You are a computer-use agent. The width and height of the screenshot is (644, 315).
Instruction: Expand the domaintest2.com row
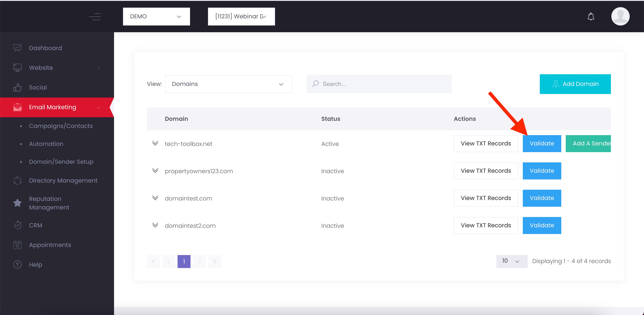(155, 225)
